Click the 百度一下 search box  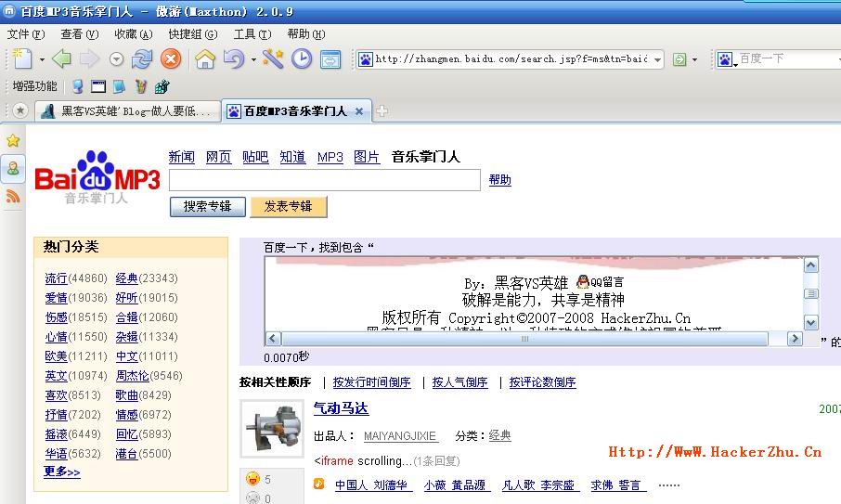click(x=788, y=59)
